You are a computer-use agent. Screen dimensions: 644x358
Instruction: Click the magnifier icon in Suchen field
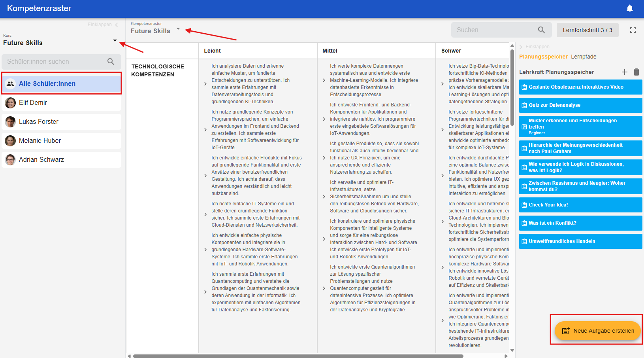pos(541,30)
